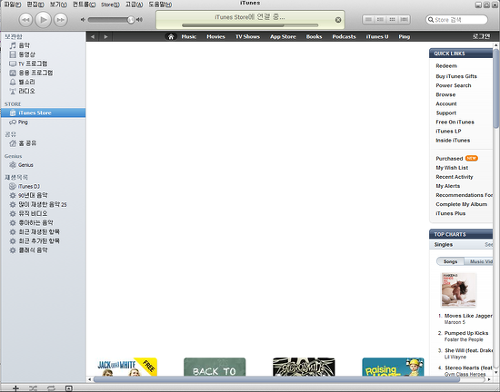Viewport: 500px width, 392px height.
Task: Select iTunes Store in sidebar
Action: 43,113
